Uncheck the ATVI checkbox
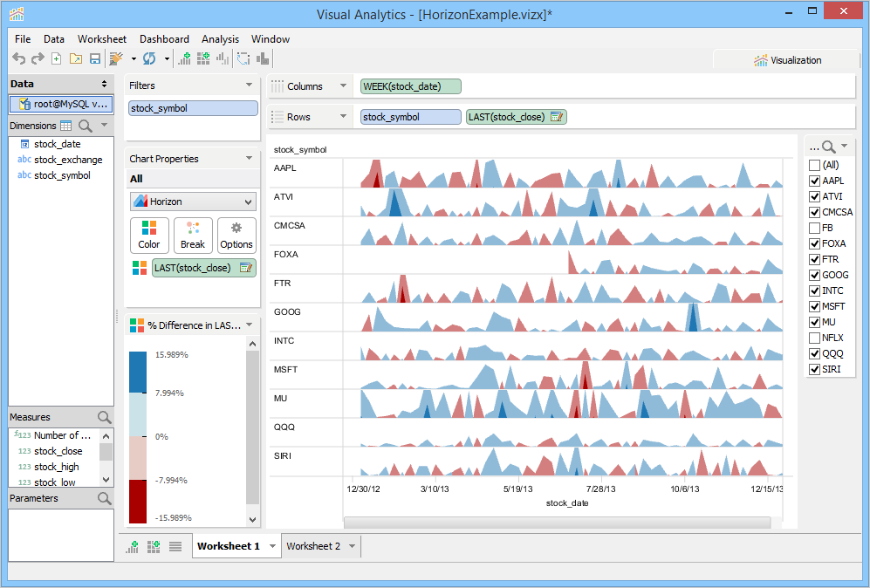Image resolution: width=870 pixels, height=588 pixels. tap(814, 196)
